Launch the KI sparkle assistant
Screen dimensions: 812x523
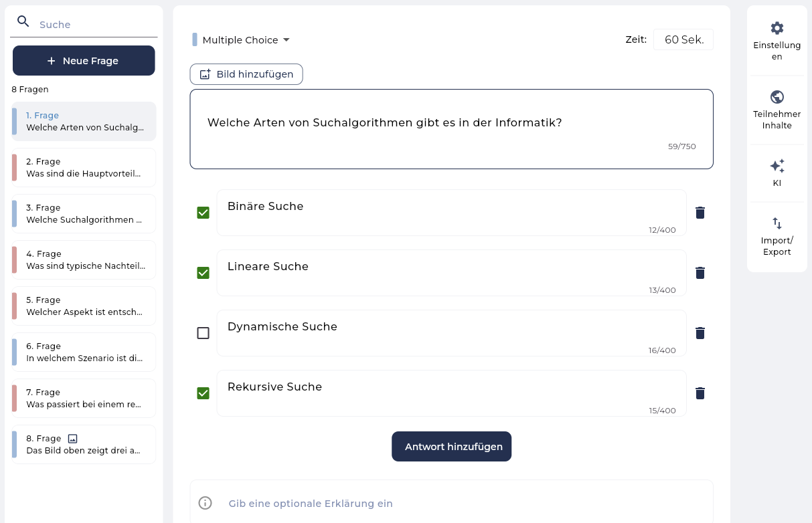coord(777,166)
